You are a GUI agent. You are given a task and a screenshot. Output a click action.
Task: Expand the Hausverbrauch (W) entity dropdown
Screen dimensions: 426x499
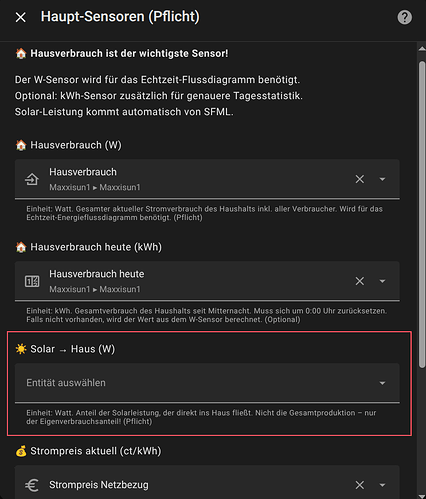[382, 179]
